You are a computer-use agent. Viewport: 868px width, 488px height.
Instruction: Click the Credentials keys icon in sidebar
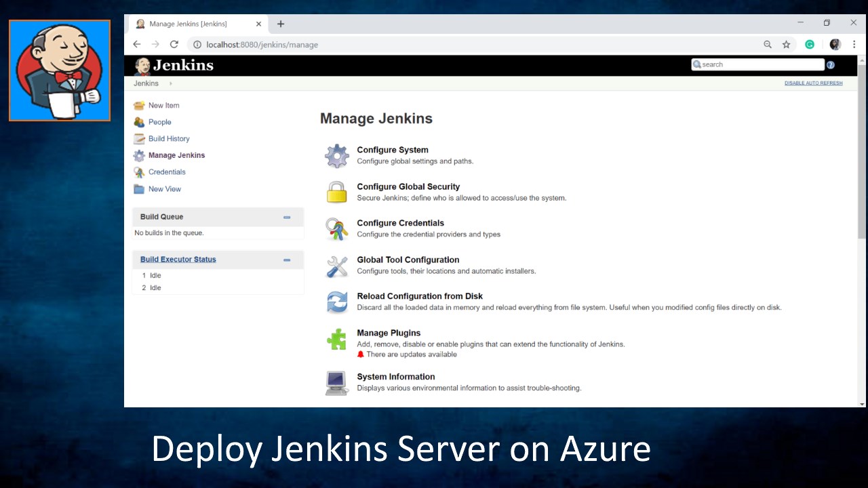pos(139,172)
